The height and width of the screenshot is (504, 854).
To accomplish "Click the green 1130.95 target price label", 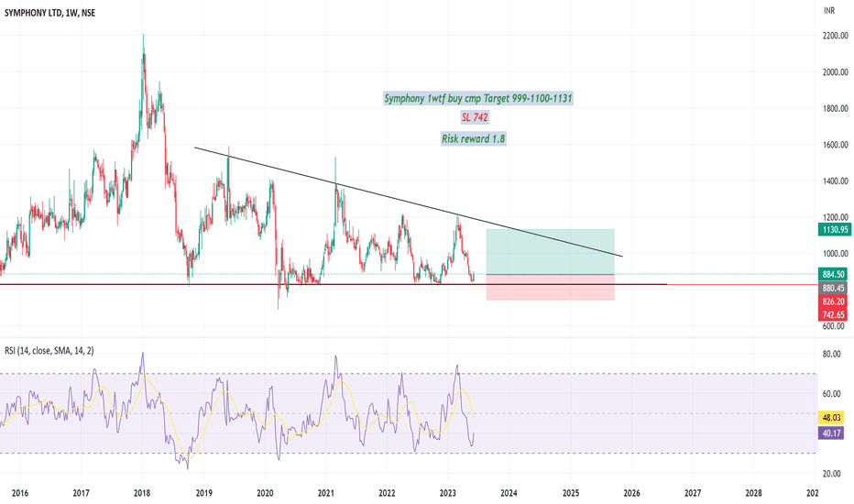I will tap(835, 229).
